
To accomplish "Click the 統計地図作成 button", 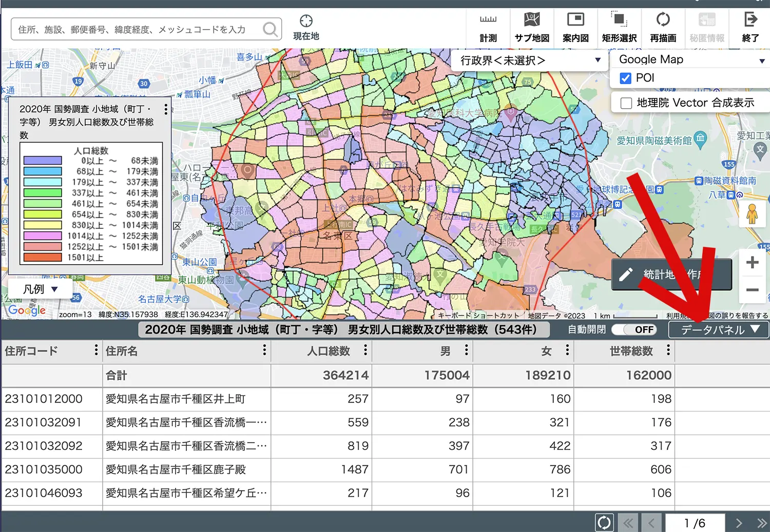I will (x=671, y=274).
